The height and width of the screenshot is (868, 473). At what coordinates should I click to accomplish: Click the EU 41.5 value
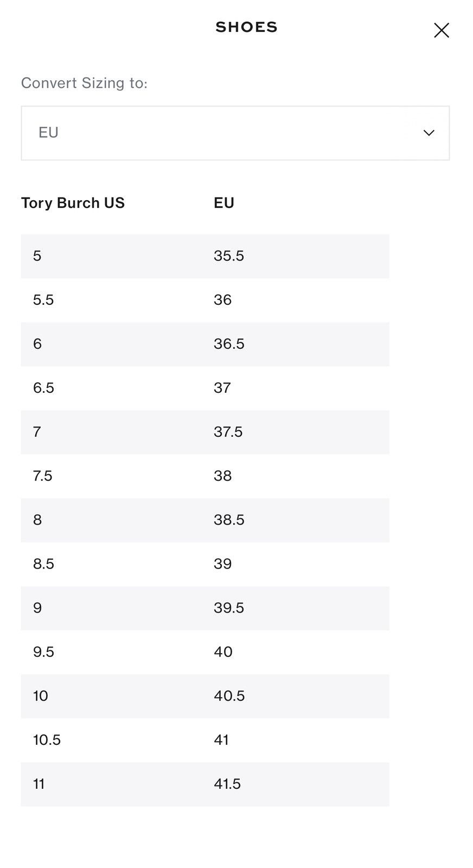tap(227, 783)
